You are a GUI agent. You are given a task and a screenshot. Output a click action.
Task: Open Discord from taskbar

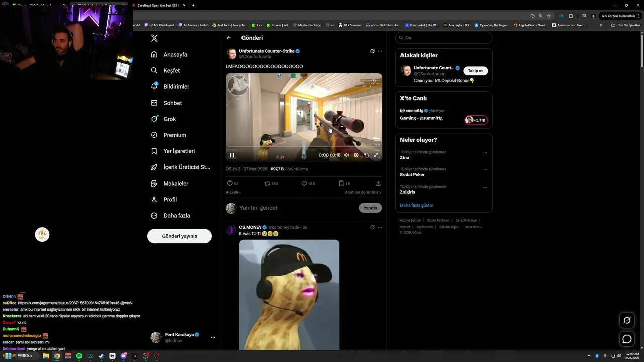pyautogui.click(x=123, y=356)
